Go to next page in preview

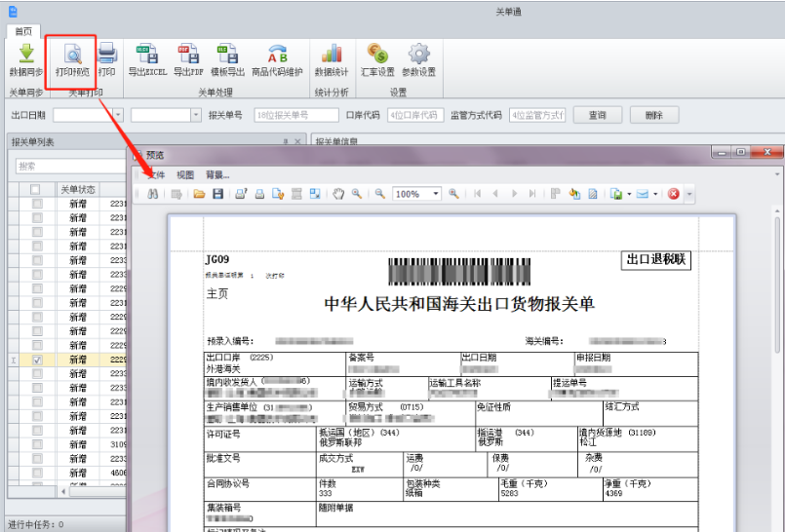click(x=514, y=194)
